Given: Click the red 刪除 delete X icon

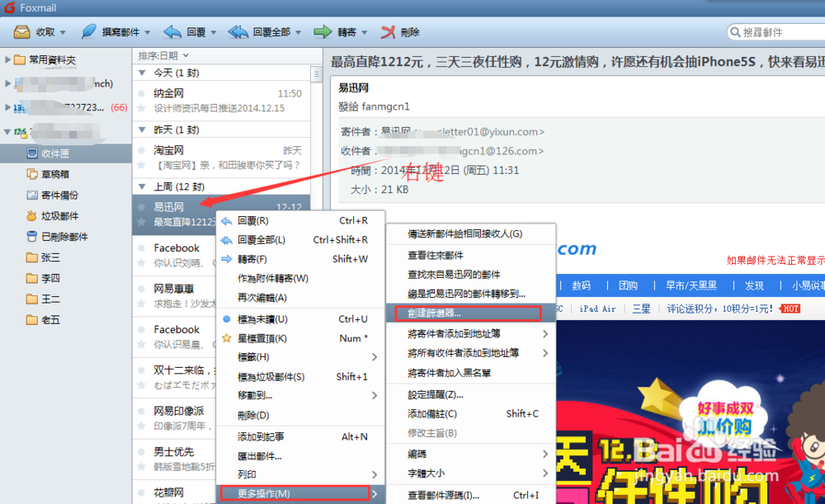Looking at the screenshot, I should click(x=388, y=32).
